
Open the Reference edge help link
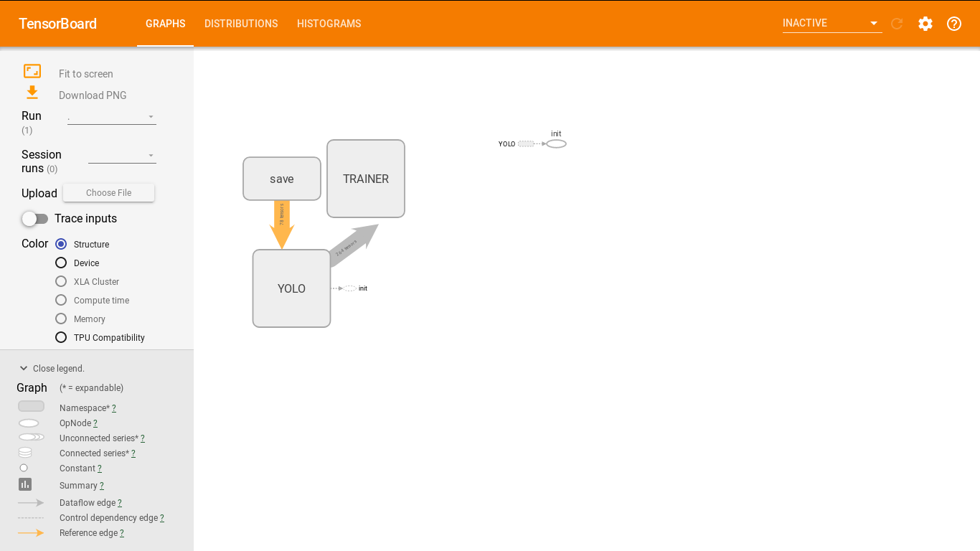point(122,533)
